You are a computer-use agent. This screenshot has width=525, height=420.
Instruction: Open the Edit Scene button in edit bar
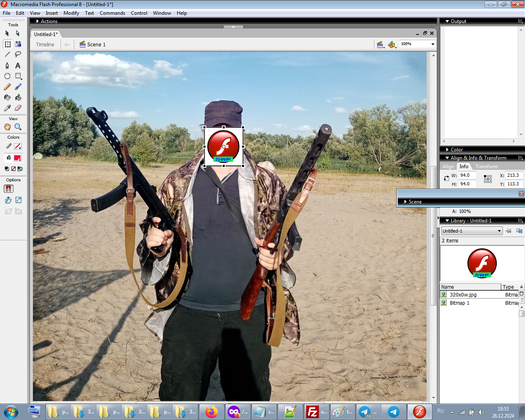pyautogui.click(x=380, y=45)
